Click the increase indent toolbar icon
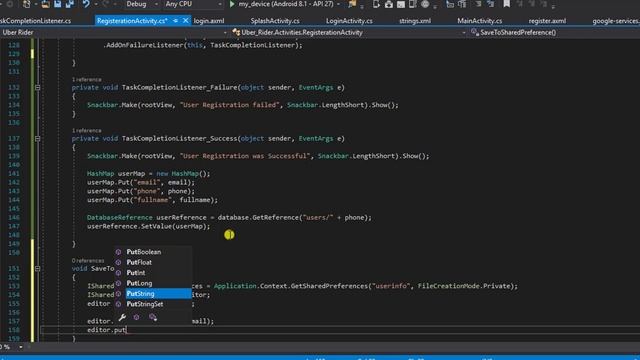 click(x=462, y=4)
